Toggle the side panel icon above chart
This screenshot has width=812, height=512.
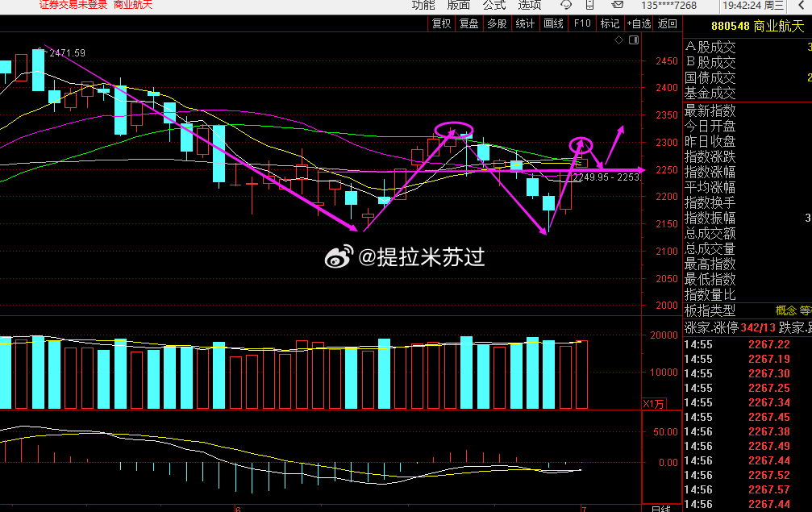tap(634, 40)
